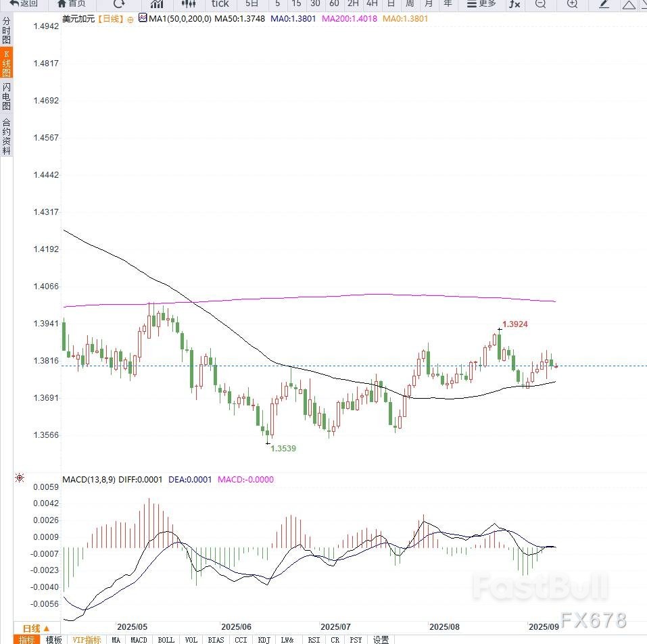Click the MA1 indicator chart icon

[142, 19]
